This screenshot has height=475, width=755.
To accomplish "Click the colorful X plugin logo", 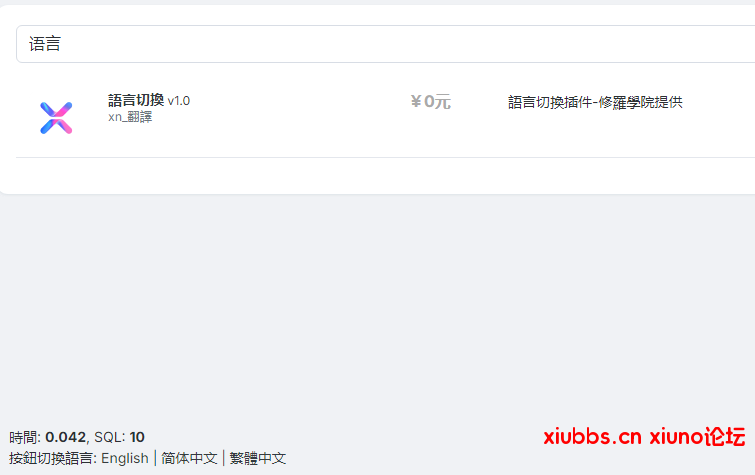I will (56, 118).
